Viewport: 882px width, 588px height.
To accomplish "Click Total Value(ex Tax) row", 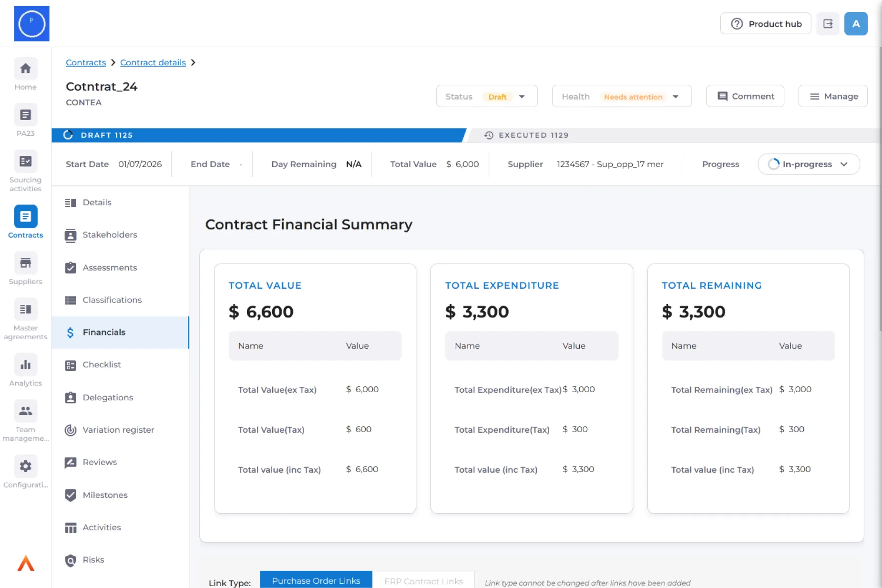I will click(315, 390).
